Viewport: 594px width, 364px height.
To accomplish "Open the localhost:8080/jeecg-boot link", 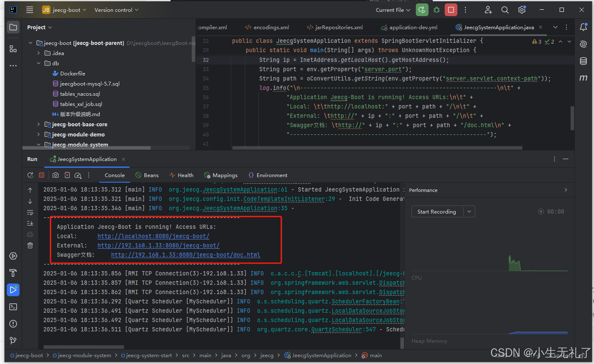I will tap(153, 236).
